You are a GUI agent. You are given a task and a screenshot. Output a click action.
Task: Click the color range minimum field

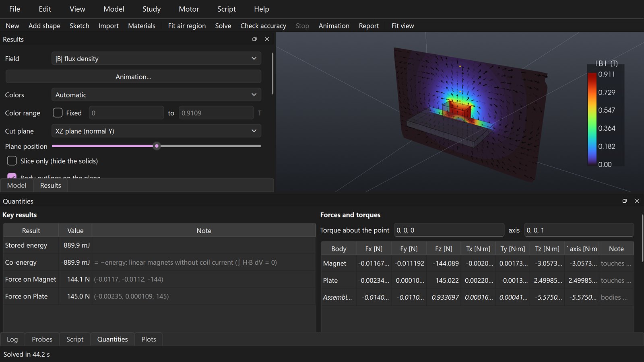[x=126, y=113]
